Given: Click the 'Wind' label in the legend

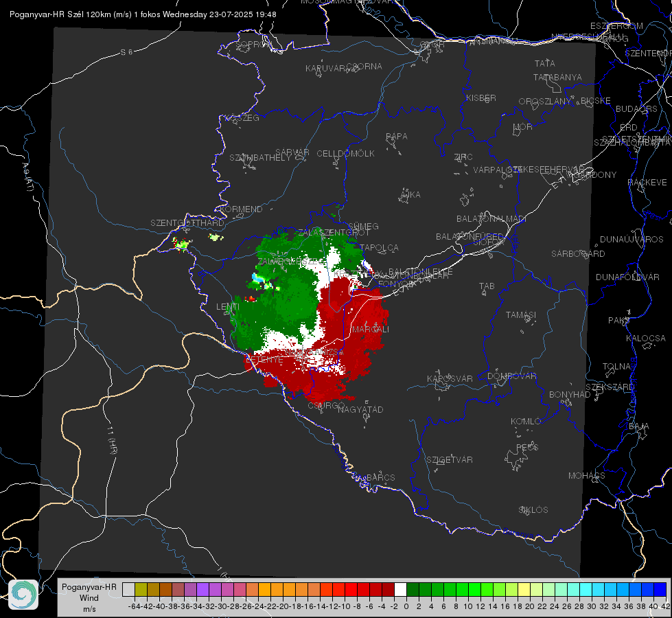Looking at the screenshot, I should 89,598.
